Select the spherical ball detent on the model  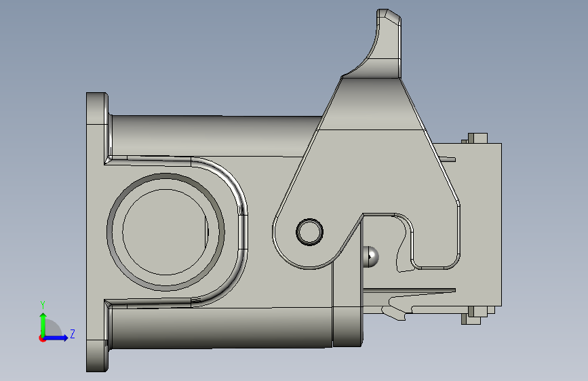371,257
